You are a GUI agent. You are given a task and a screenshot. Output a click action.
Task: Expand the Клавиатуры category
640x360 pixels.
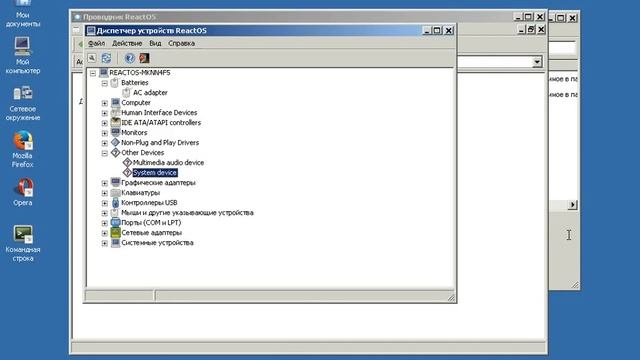tap(104, 193)
